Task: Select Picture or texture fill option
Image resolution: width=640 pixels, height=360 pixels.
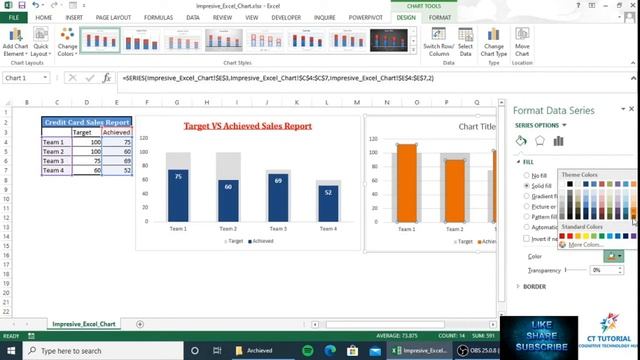Action: (x=527, y=207)
